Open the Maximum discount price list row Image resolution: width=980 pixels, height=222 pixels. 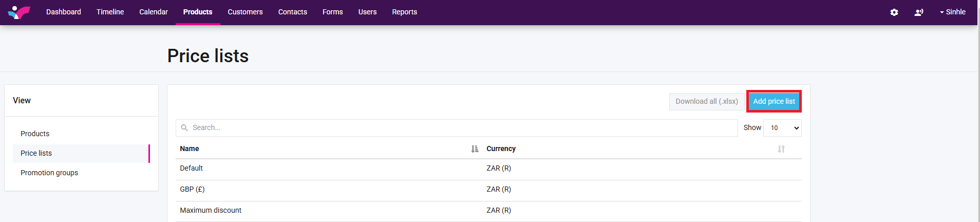211,210
